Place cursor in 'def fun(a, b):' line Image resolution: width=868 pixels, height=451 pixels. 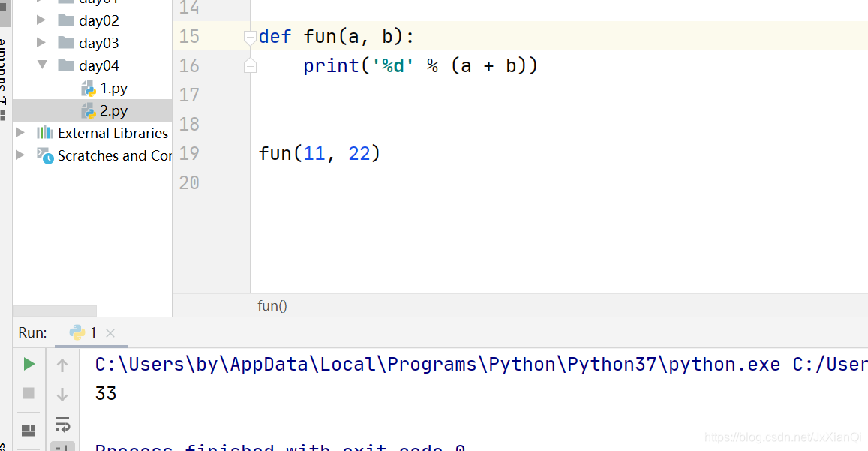336,37
